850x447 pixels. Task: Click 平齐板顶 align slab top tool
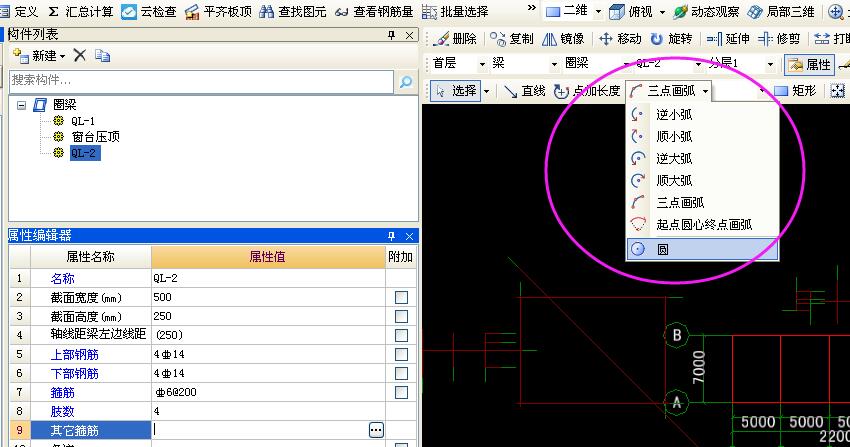pyautogui.click(x=218, y=11)
